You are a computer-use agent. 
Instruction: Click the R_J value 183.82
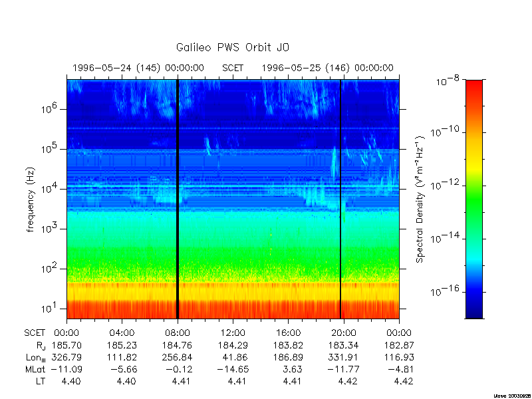[289, 345]
